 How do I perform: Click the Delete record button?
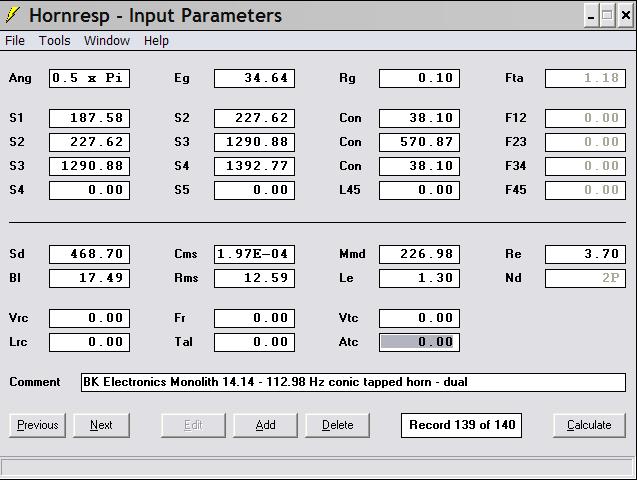coord(338,425)
